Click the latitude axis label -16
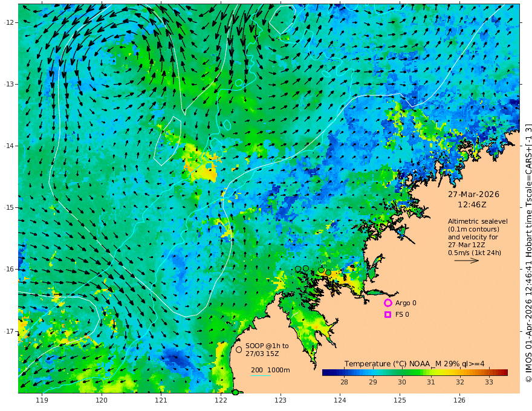 click(9, 269)
